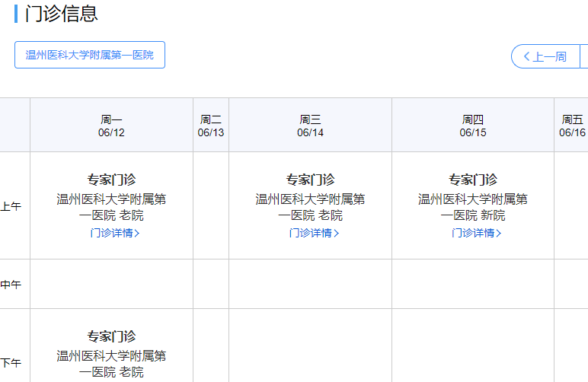588x382 pixels.
Task: Click the empty Wednesday noon cell
Action: [x=310, y=284]
